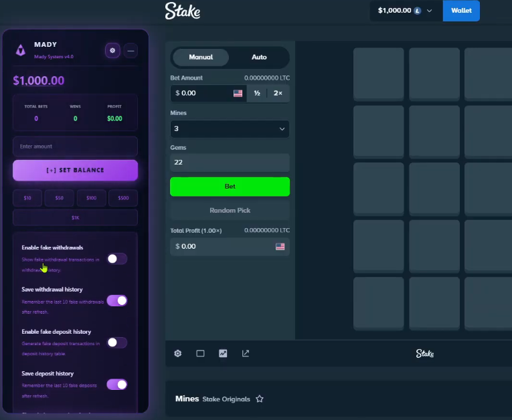This screenshot has width=512, height=420.
Task: Click Random Pick button
Action: [x=230, y=211]
